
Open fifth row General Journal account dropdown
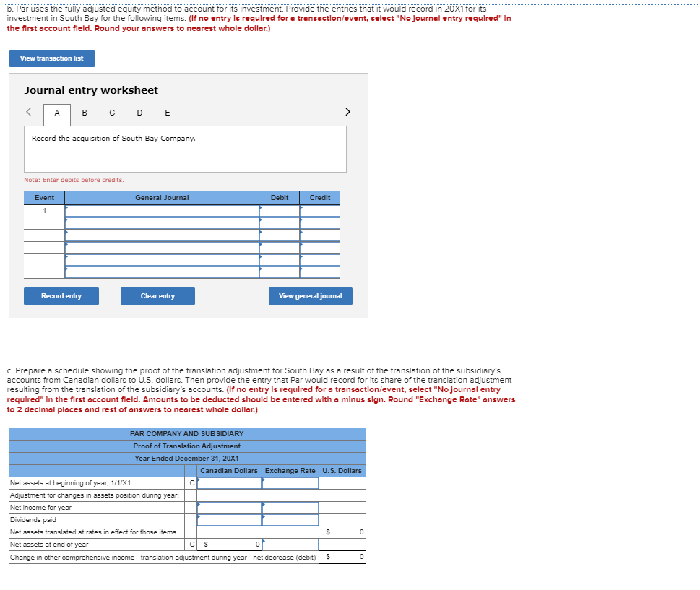click(x=162, y=260)
